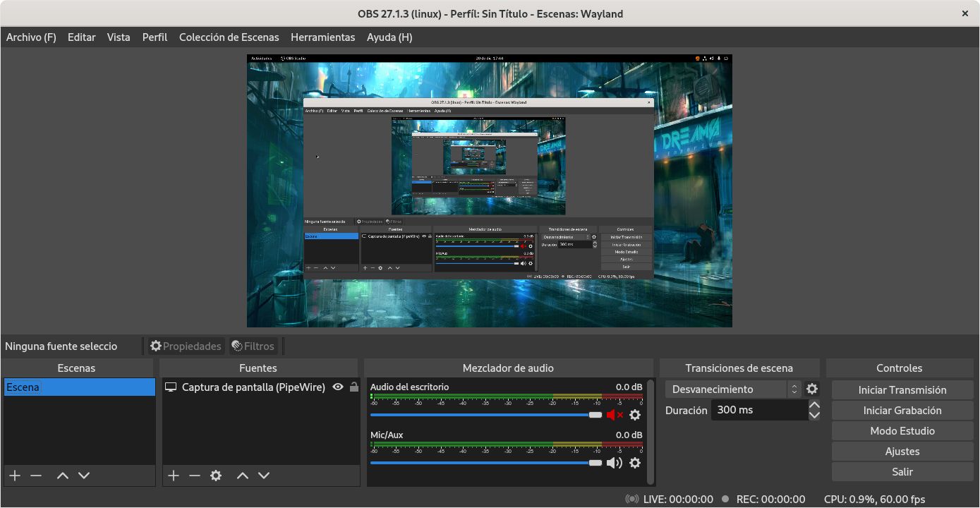Open Ajustes settings
Screen dimensions: 980x508
[x=902, y=451]
